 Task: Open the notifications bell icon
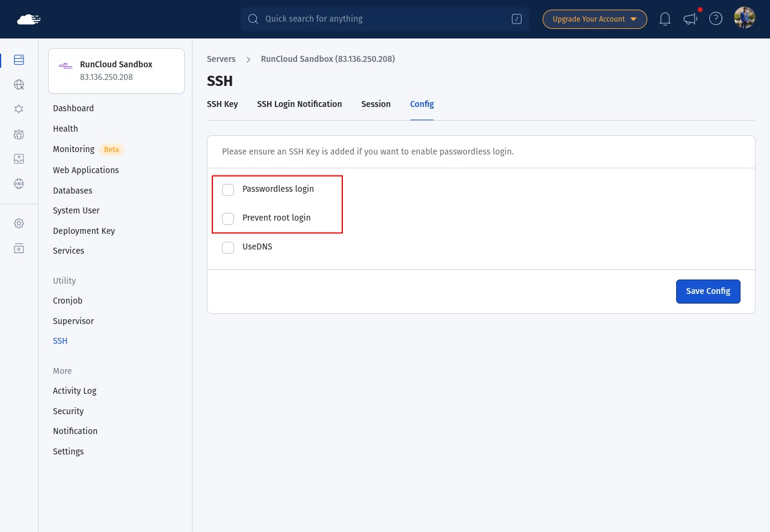(x=665, y=19)
